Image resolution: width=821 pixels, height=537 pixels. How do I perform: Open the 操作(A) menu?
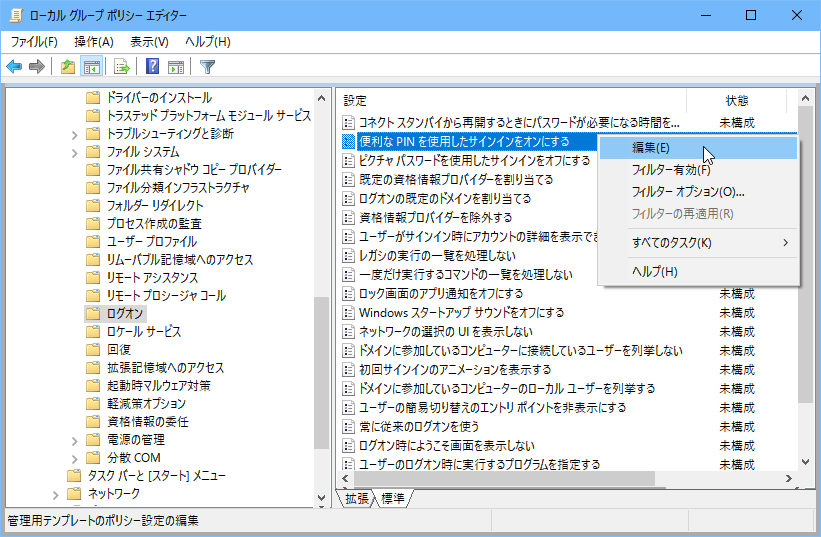coord(94,42)
